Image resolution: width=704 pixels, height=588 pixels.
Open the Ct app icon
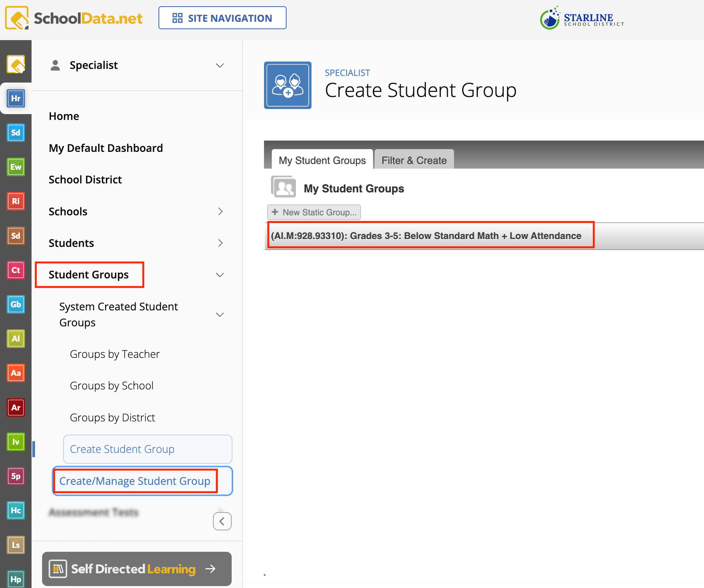coord(16,270)
